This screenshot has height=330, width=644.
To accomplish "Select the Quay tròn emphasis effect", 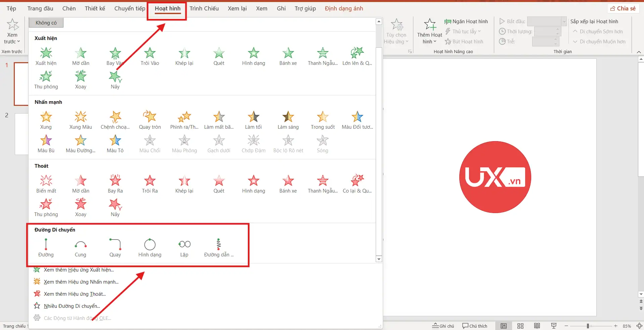I will click(150, 120).
